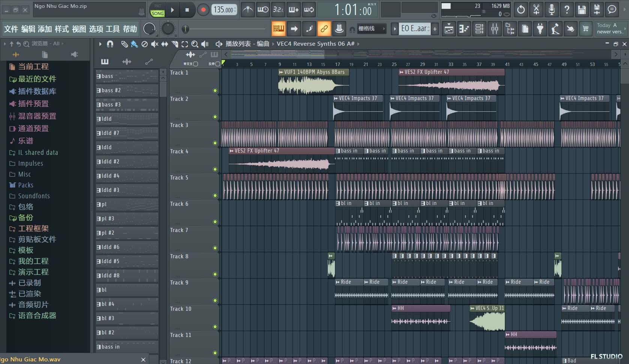Show the browser file tab icon
This screenshot has height=364, width=629.
click(45, 55)
